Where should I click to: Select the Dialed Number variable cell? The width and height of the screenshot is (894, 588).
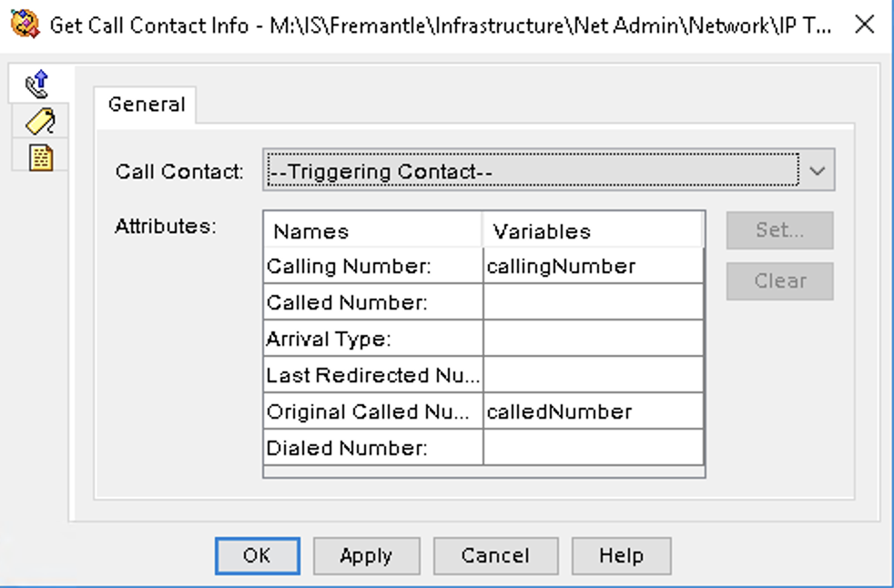click(x=593, y=448)
